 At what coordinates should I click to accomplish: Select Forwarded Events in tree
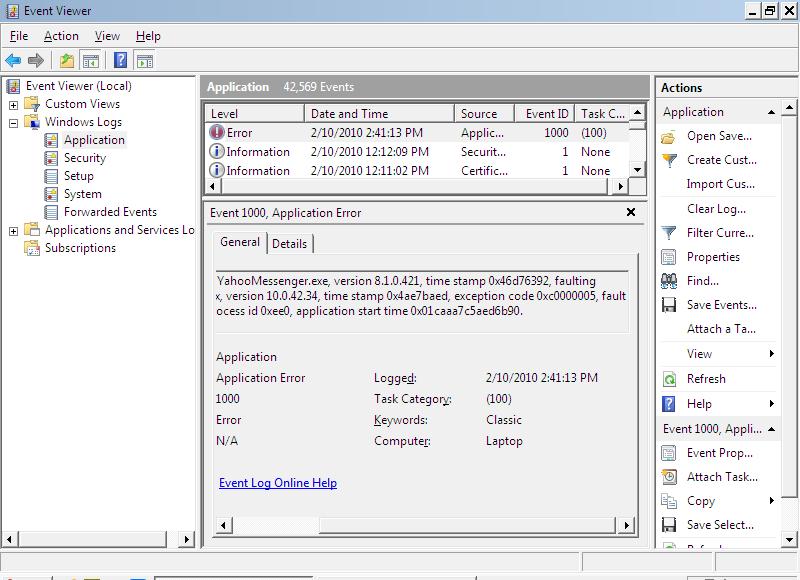[x=110, y=212]
